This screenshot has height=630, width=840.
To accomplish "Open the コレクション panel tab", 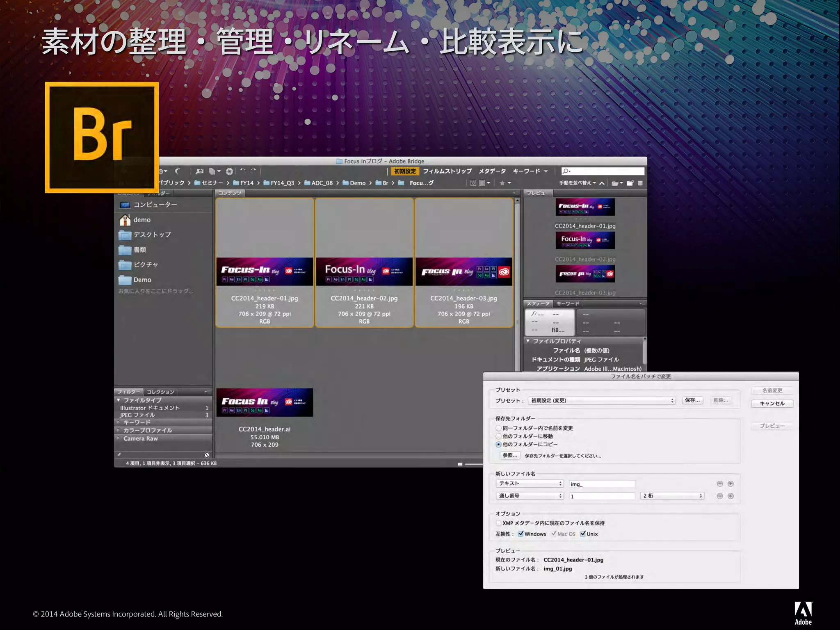I will 160,392.
